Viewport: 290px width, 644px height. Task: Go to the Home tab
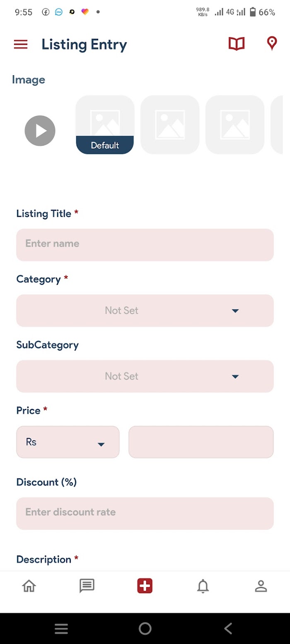(29, 586)
